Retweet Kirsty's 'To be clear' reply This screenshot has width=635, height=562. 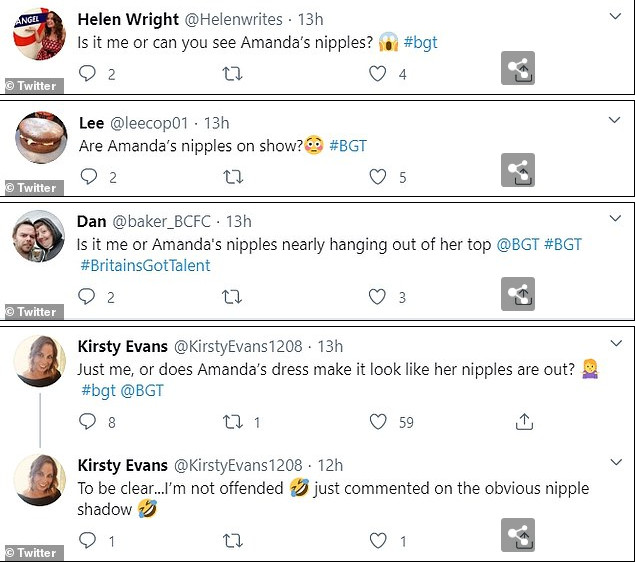point(233,540)
